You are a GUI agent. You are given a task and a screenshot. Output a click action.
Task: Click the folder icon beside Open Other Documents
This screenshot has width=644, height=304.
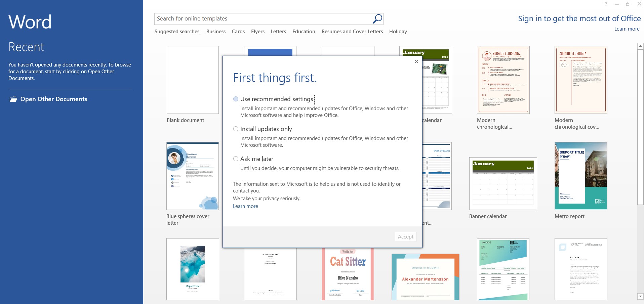13,99
